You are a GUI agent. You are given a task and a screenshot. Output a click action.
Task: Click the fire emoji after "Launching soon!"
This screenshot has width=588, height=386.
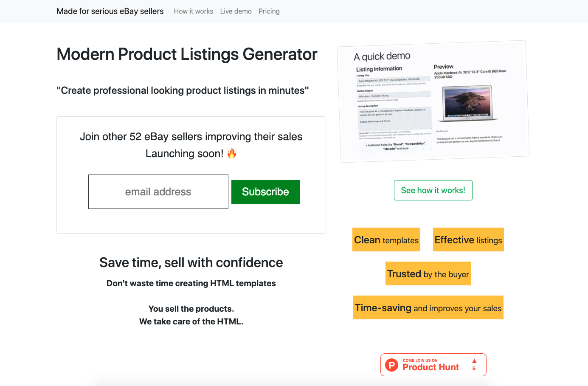tap(231, 153)
